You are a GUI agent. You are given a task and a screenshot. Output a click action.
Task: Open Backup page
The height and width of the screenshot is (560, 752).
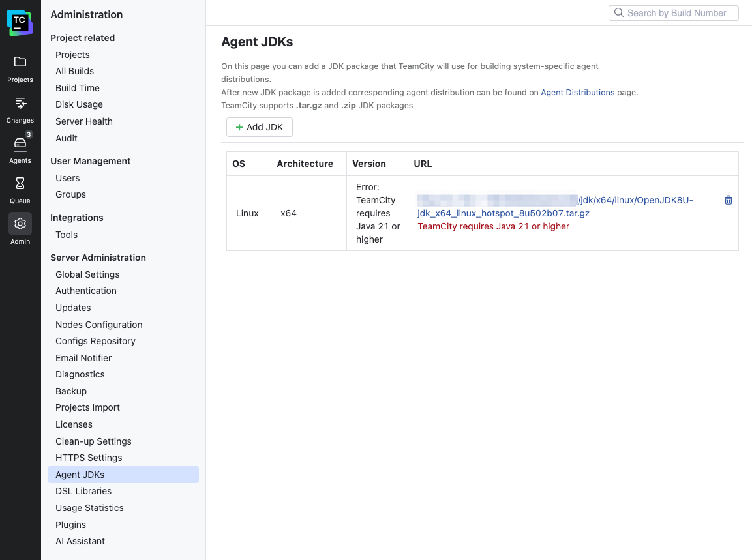click(71, 391)
